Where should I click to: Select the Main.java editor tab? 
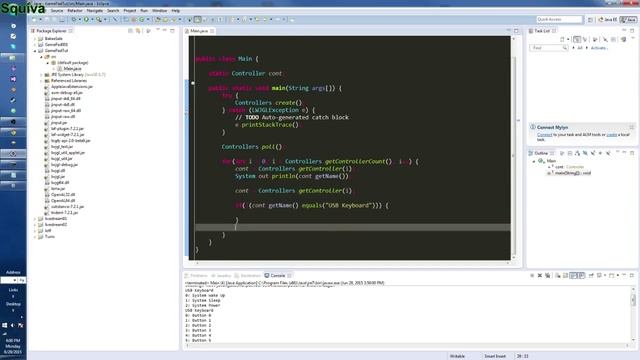pyautogui.click(x=199, y=31)
